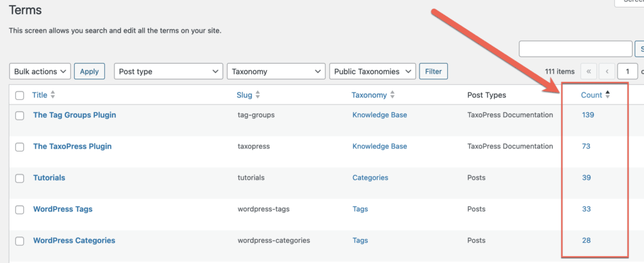The width and height of the screenshot is (644, 263).
Task: Open the WordPress Categories term title
Action: point(74,240)
